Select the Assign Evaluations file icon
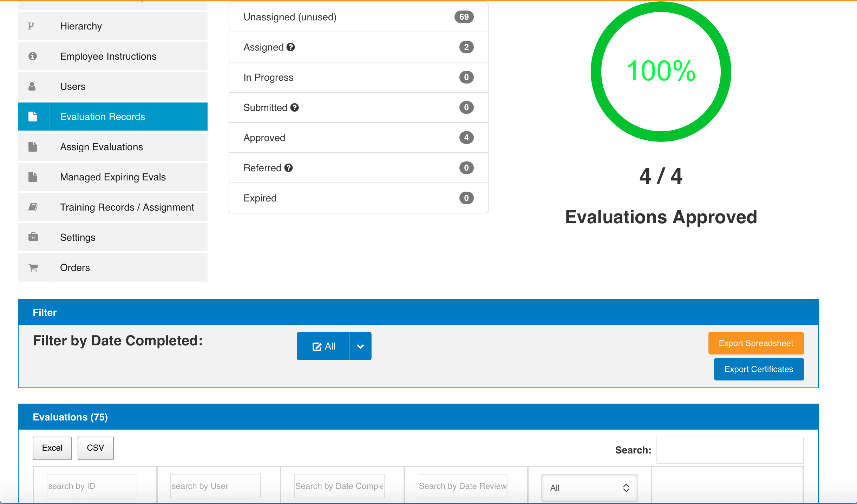The height and width of the screenshot is (504, 857). 33,146
